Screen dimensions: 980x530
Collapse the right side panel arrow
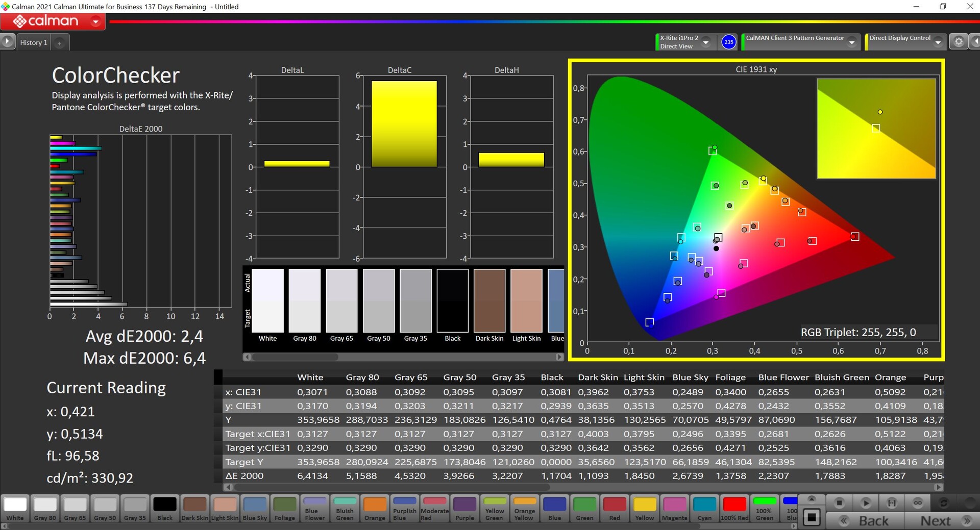coord(975,42)
